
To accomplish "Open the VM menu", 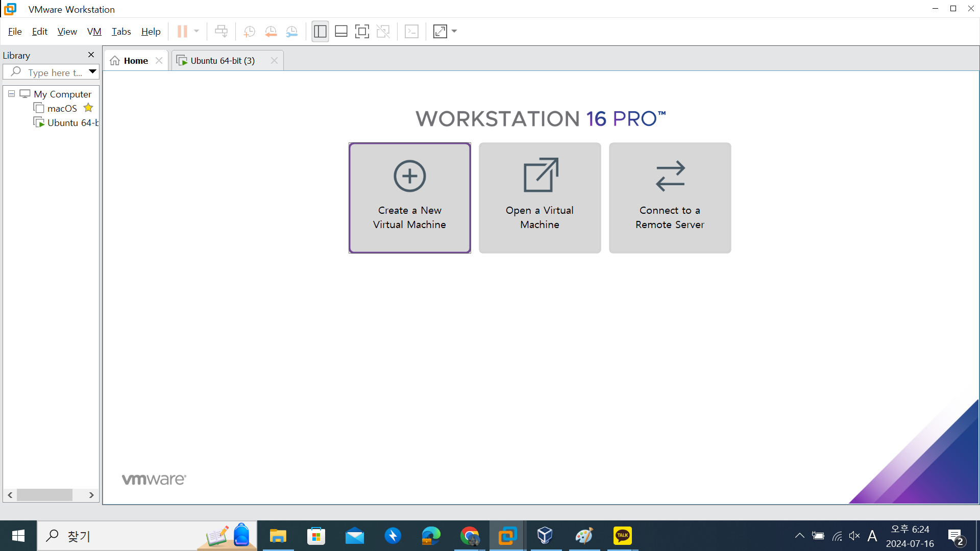I will (x=94, y=32).
